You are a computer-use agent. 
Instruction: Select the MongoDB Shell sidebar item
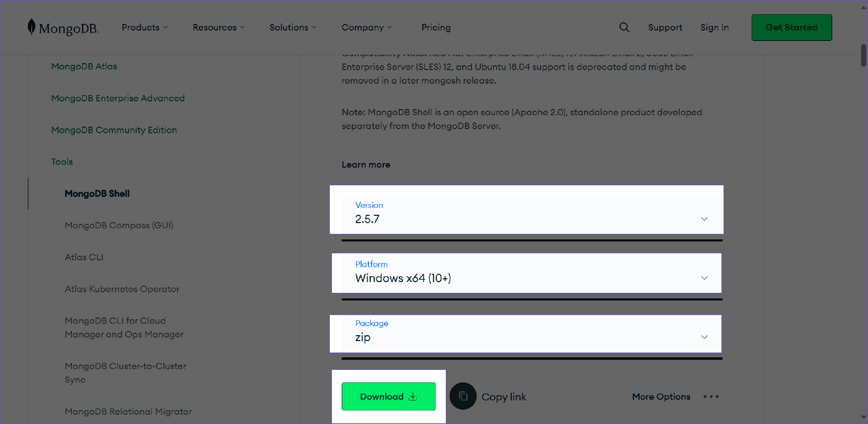click(x=97, y=194)
